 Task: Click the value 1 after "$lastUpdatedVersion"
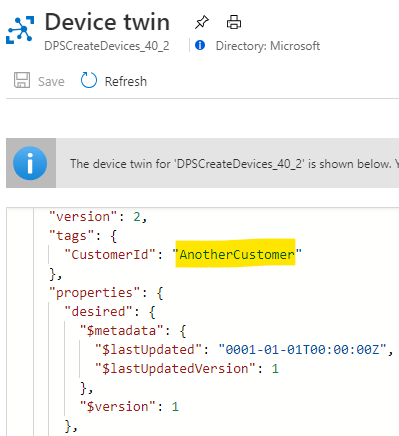coord(275,369)
